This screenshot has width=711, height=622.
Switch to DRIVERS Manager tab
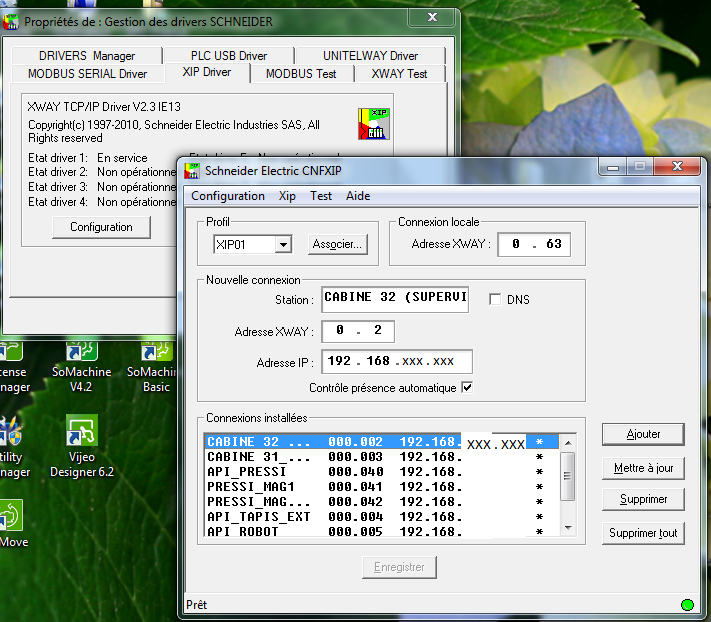tap(87, 56)
